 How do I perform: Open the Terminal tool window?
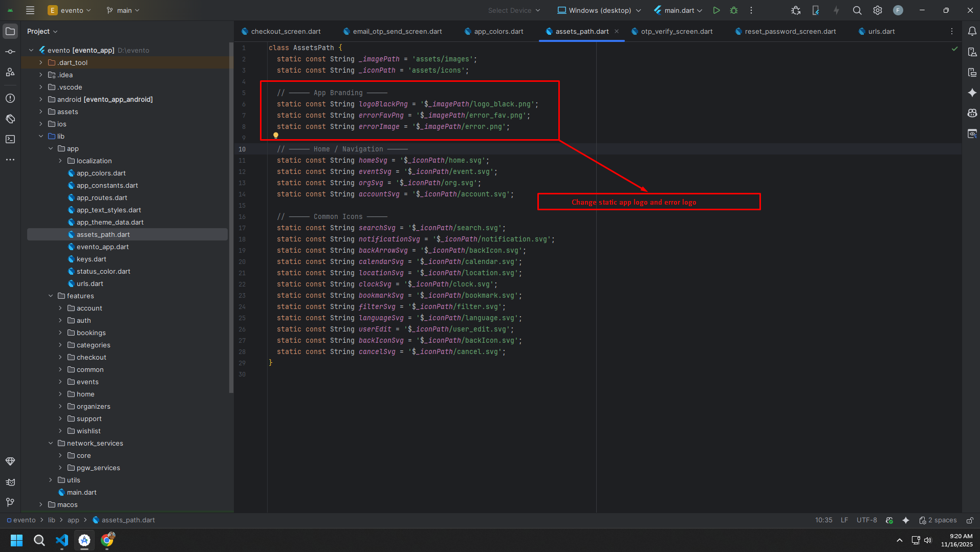[x=10, y=139]
